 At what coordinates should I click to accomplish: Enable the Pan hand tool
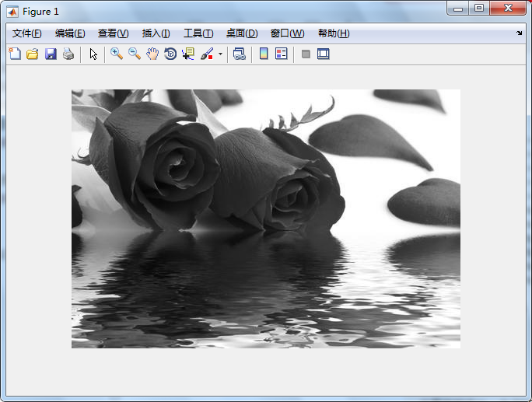tap(152, 54)
